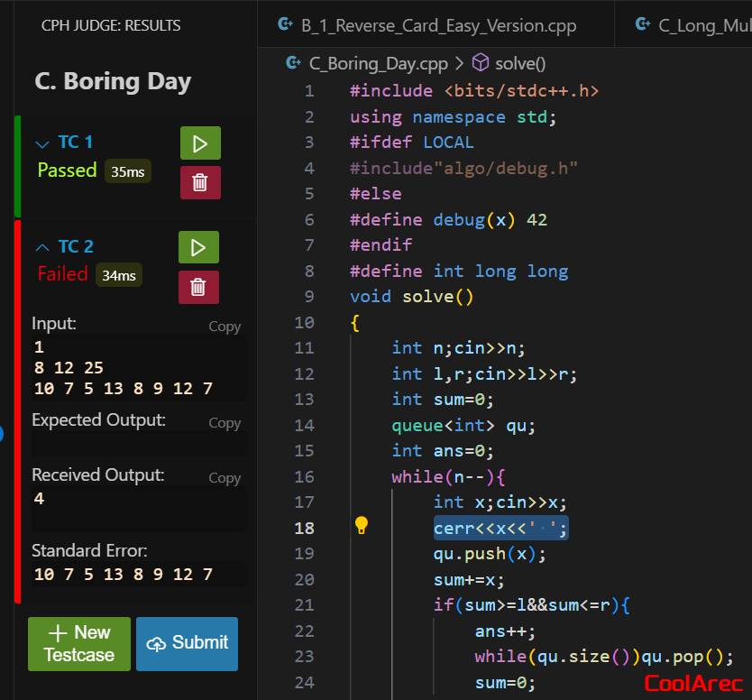Copy the Input of TC 2
Image resolution: width=752 pixels, height=700 pixels.
pyautogui.click(x=225, y=327)
